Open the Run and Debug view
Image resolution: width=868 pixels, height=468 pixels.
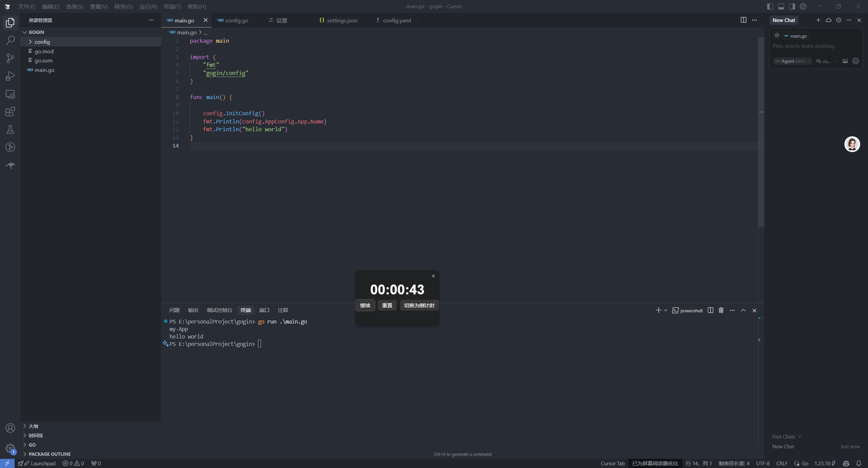click(10, 76)
